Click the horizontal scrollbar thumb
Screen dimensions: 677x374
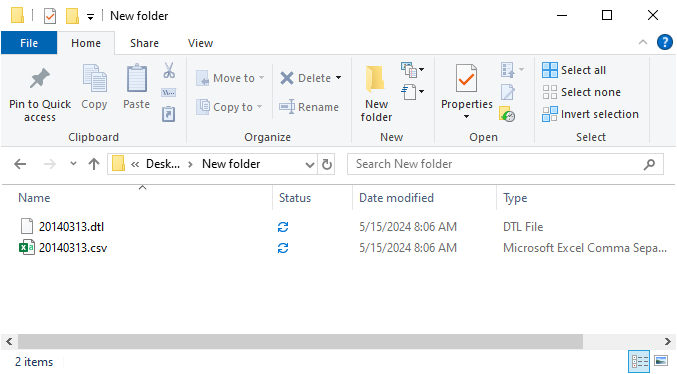tap(300, 341)
